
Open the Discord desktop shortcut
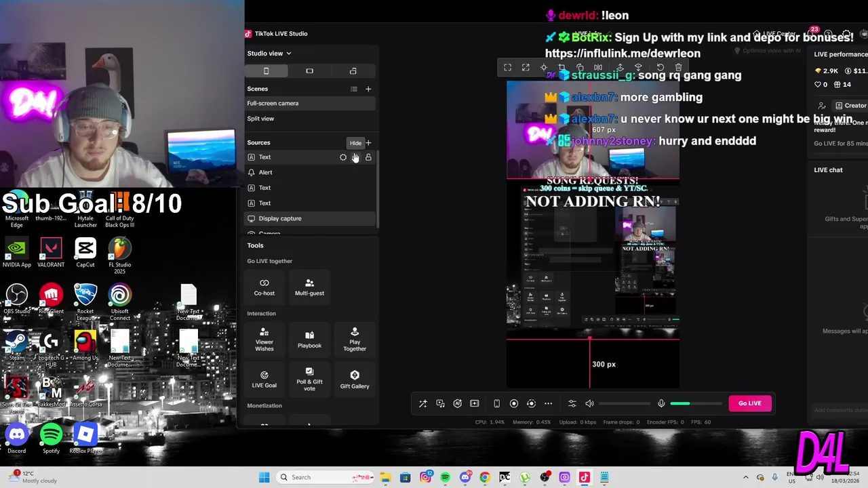(16, 439)
